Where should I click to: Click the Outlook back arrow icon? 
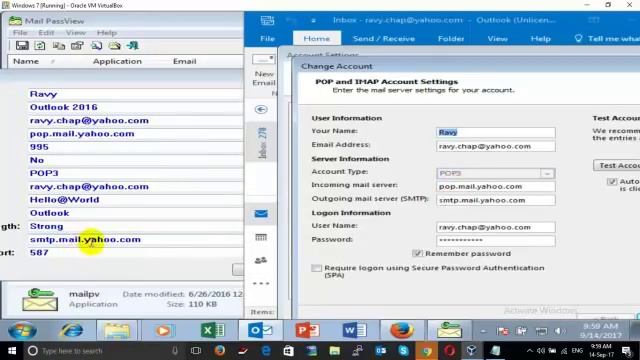(261, 109)
